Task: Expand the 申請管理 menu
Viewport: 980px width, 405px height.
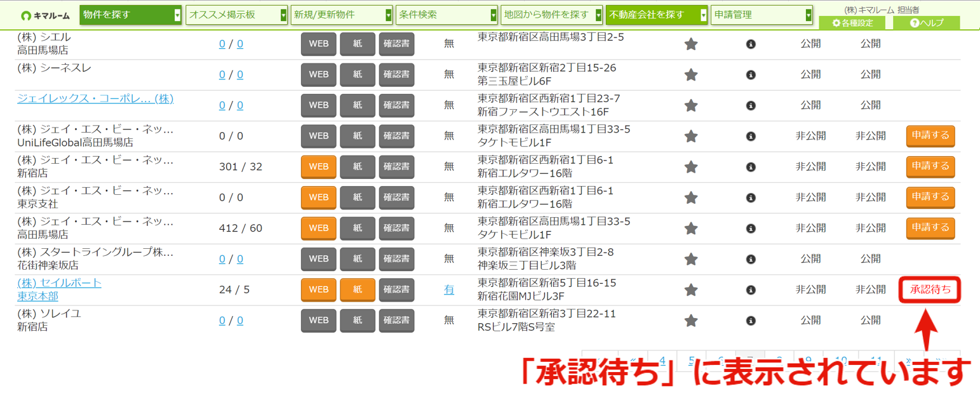Action: [x=762, y=15]
